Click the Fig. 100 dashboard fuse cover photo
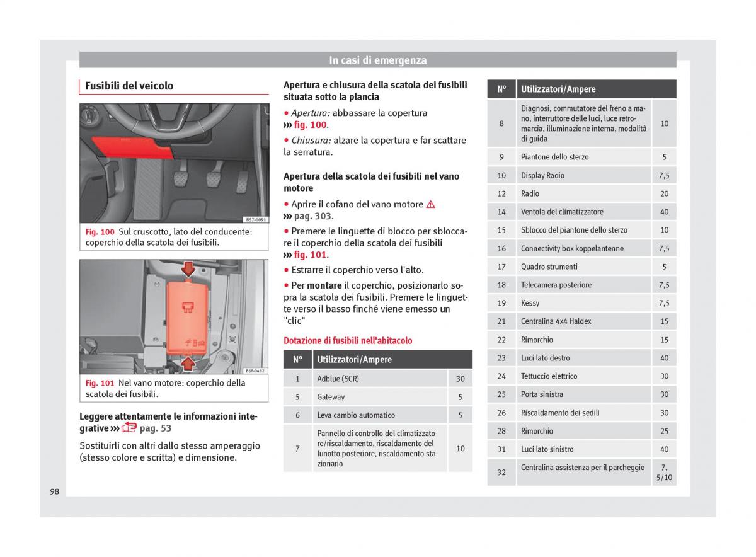Viewport: 756px width, 557px height. [174, 163]
